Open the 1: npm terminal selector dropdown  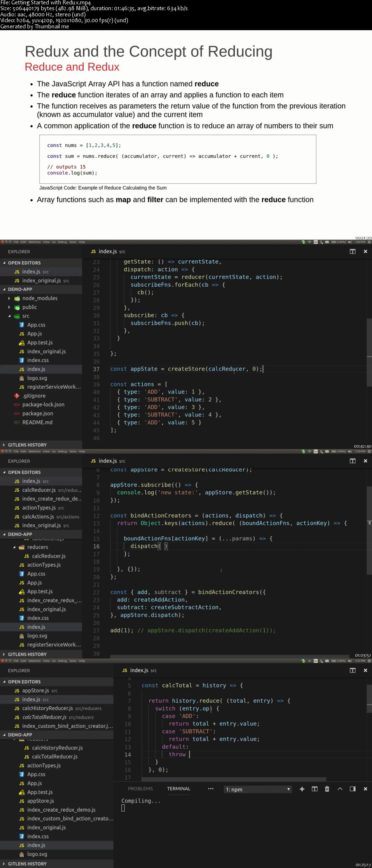(x=258, y=789)
